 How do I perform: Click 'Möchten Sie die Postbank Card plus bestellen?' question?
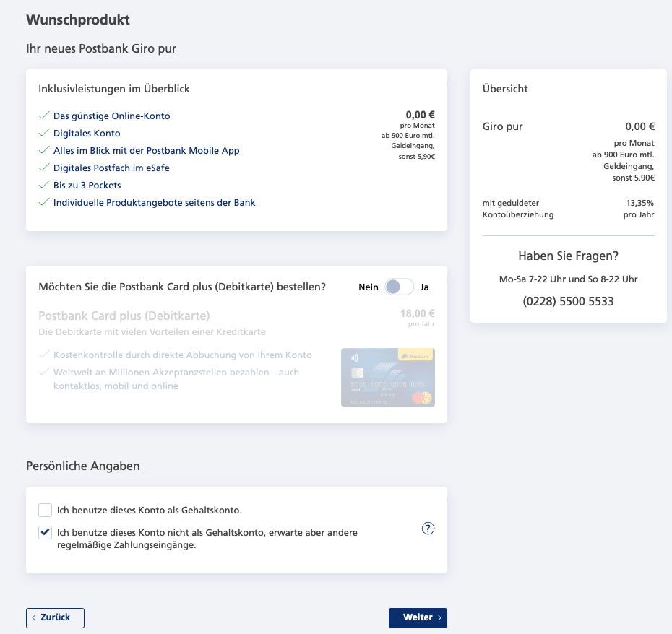pos(182,287)
